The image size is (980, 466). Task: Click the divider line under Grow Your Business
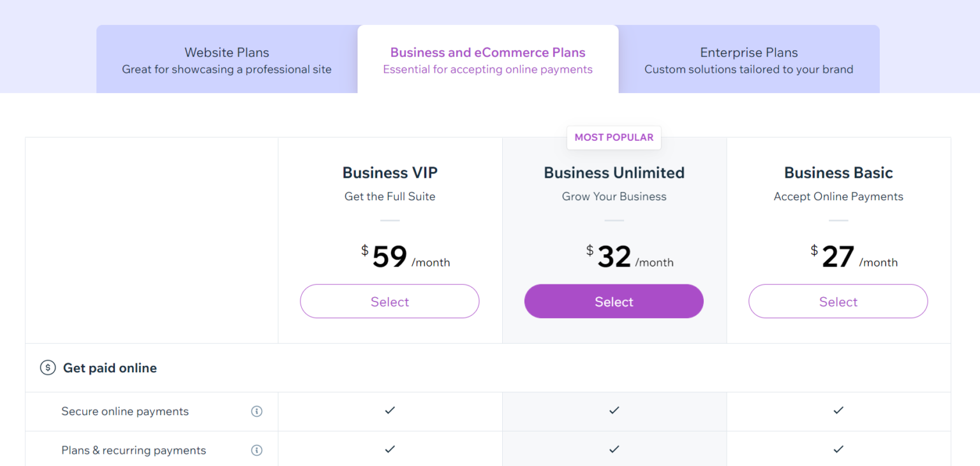click(614, 220)
